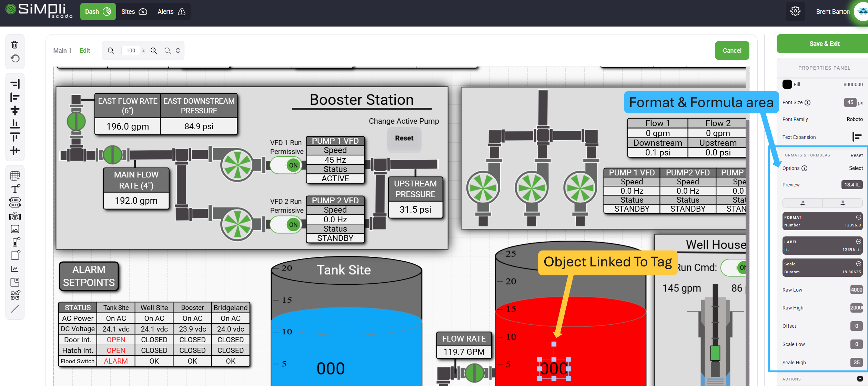Click the Save & Exit button
Viewport: 868px width, 386px height.
(824, 44)
